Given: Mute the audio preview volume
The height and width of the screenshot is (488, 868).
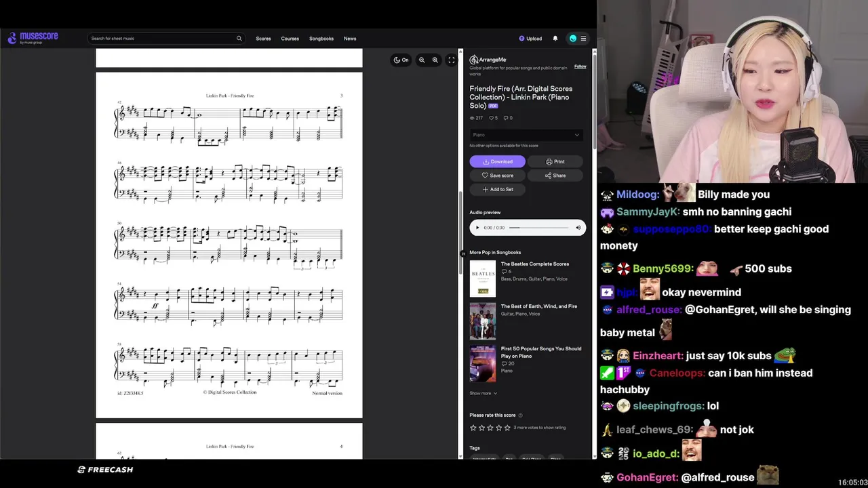Looking at the screenshot, I should pos(578,228).
